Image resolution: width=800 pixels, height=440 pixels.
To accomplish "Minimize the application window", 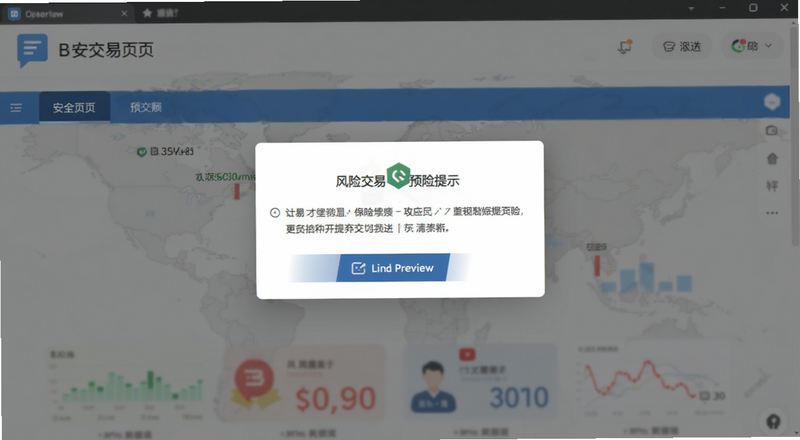I will click(722, 8).
